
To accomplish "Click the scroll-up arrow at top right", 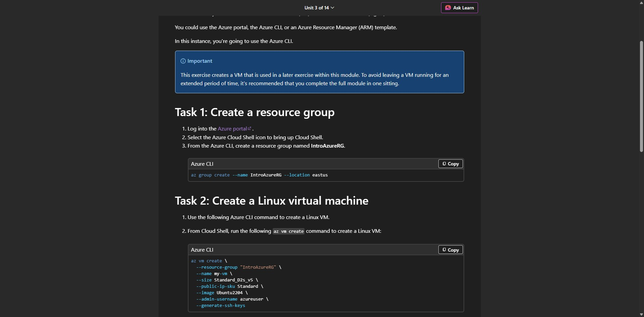I will click(x=641, y=3).
